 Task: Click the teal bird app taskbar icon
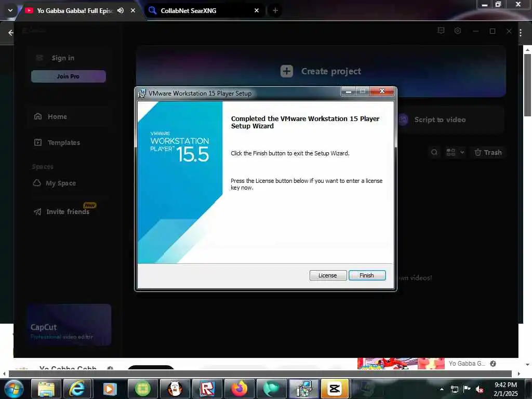271,389
